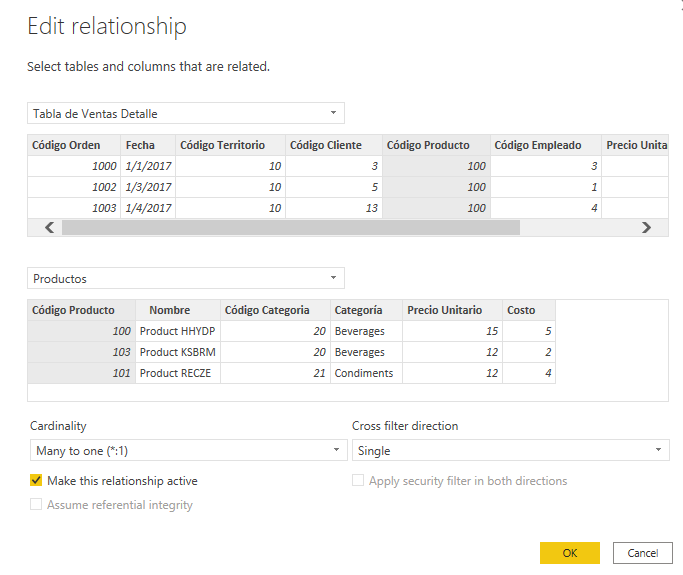Click the Cancel button

click(644, 553)
